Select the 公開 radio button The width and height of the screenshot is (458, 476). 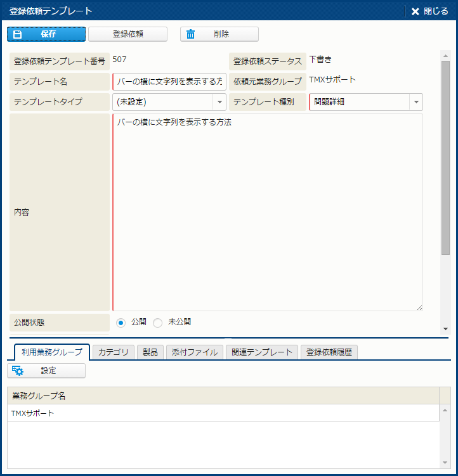[121, 323]
